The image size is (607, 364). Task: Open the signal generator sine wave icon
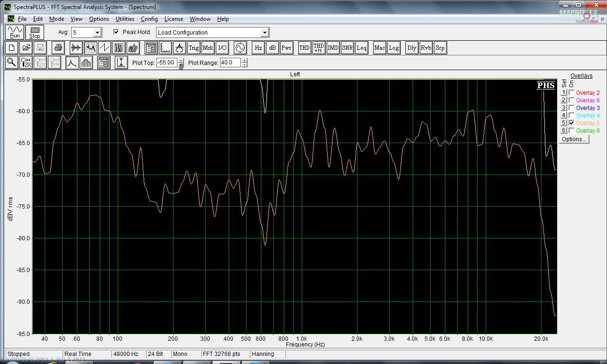[239, 48]
